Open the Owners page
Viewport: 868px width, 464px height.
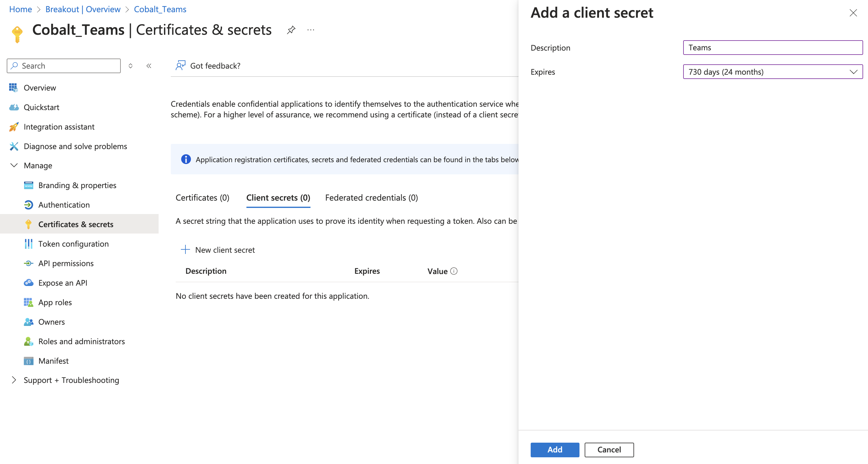click(51, 322)
